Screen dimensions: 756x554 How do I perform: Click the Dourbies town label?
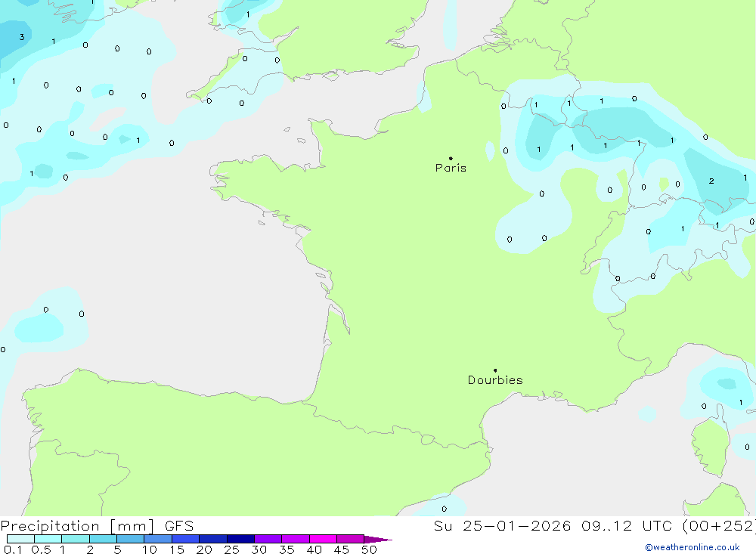click(x=495, y=380)
